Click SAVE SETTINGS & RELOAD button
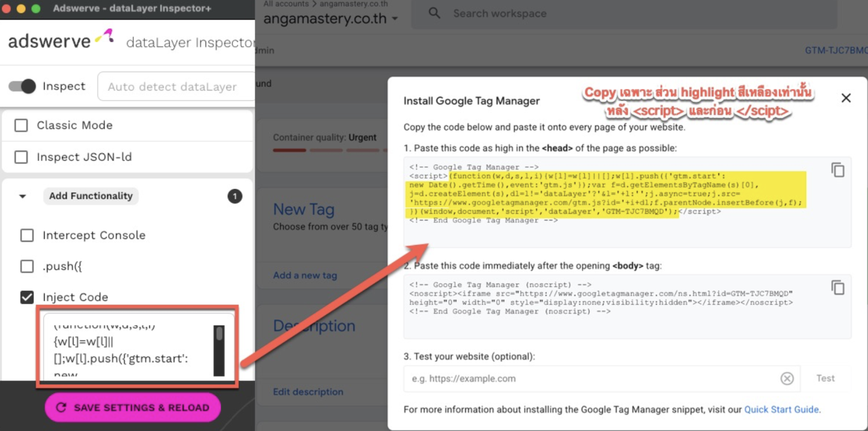This screenshot has width=868, height=431. [133, 408]
